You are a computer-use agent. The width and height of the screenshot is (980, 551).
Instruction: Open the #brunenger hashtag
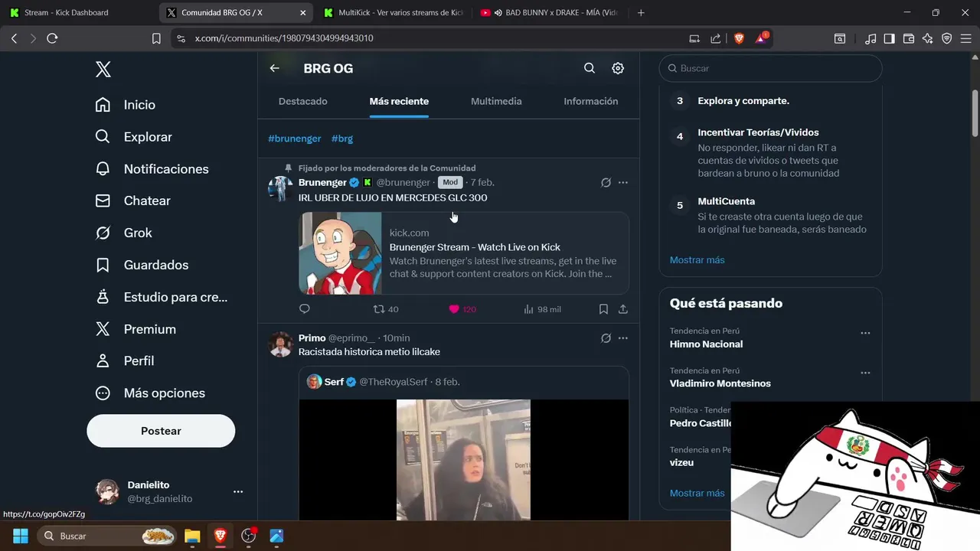coord(295,139)
